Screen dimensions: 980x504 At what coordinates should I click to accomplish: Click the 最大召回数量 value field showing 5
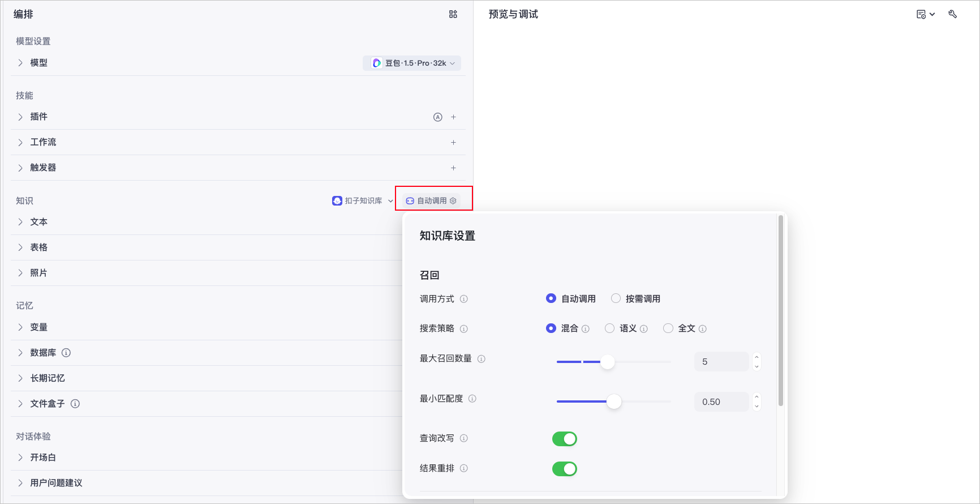tap(721, 362)
